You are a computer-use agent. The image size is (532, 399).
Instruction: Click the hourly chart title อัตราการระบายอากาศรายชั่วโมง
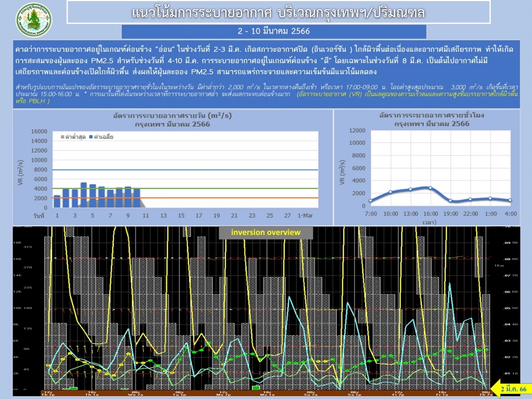pyautogui.click(x=431, y=115)
